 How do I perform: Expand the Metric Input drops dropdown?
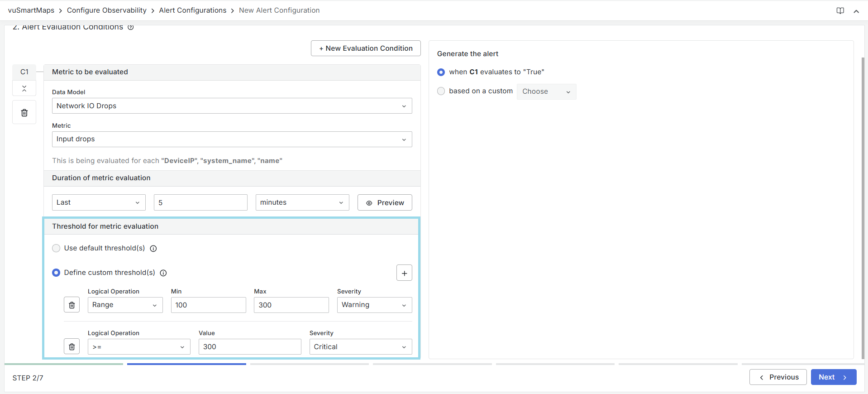click(x=232, y=139)
